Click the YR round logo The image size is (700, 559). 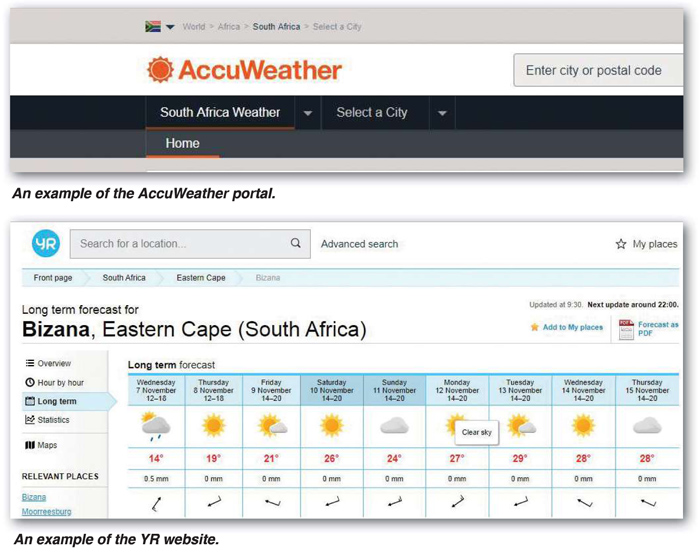(46, 243)
